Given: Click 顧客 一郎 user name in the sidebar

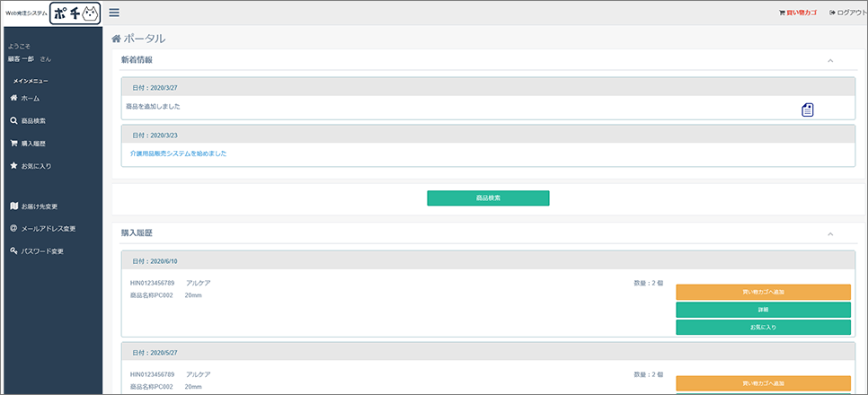Looking at the screenshot, I should [21, 58].
